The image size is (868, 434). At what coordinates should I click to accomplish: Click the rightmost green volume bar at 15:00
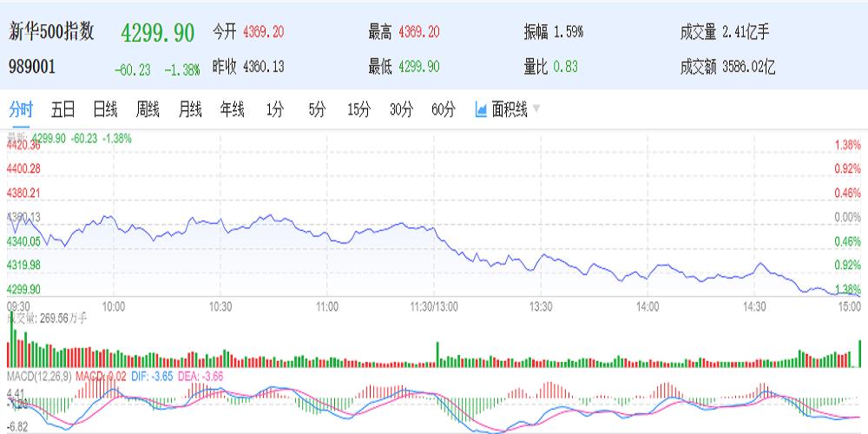pos(859,354)
